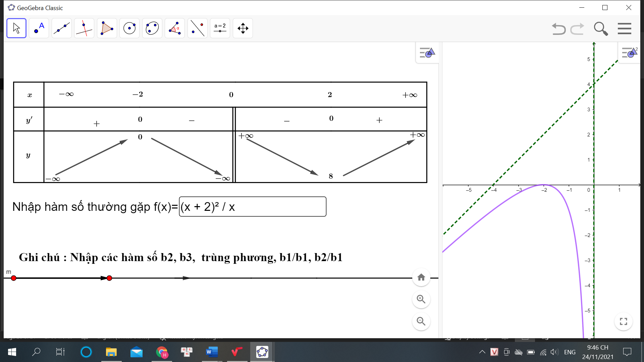
Task: Select the Perpendicular Line tool
Action: [84, 28]
